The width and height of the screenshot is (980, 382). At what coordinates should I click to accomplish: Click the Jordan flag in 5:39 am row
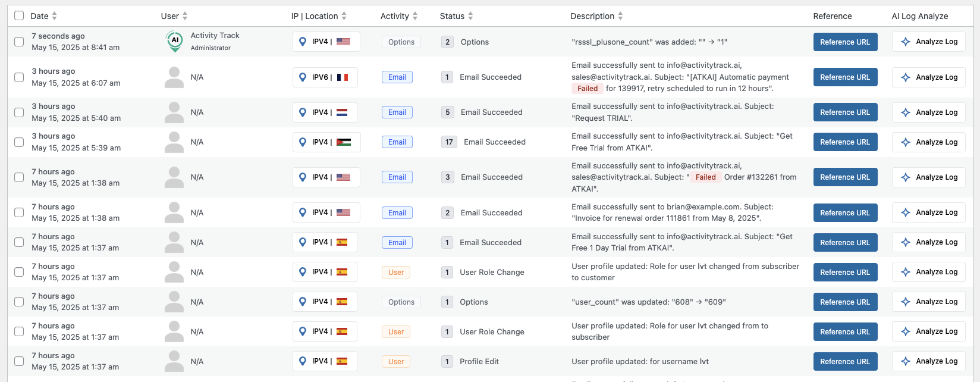(x=344, y=142)
